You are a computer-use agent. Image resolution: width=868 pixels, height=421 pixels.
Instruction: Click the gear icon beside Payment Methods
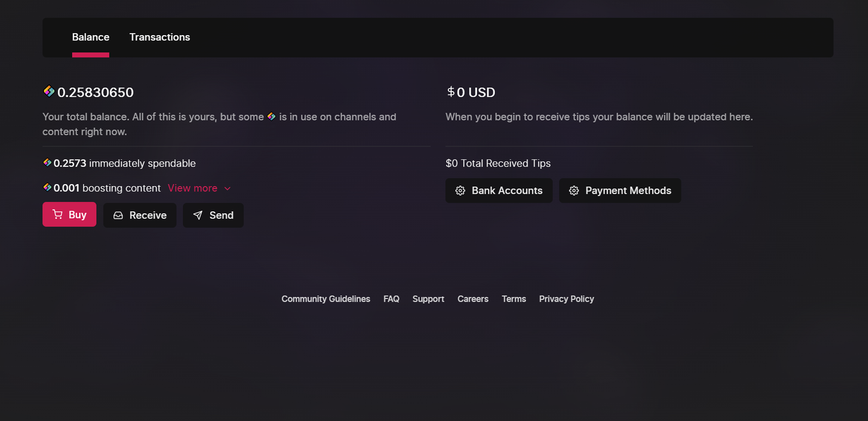[574, 191]
